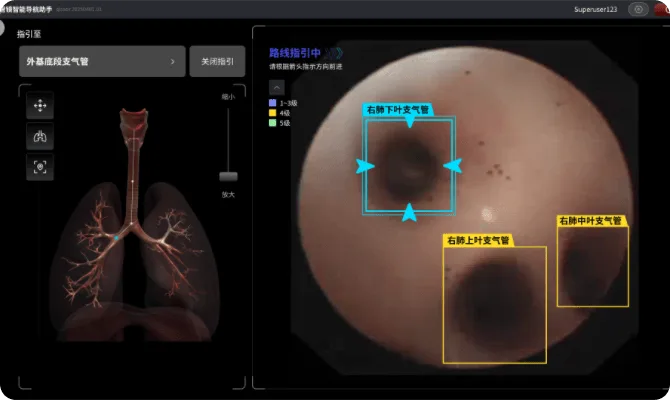Click the chevron arrow in 外基底段支气管 selector
The image size is (670, 400).
(173, 62)
